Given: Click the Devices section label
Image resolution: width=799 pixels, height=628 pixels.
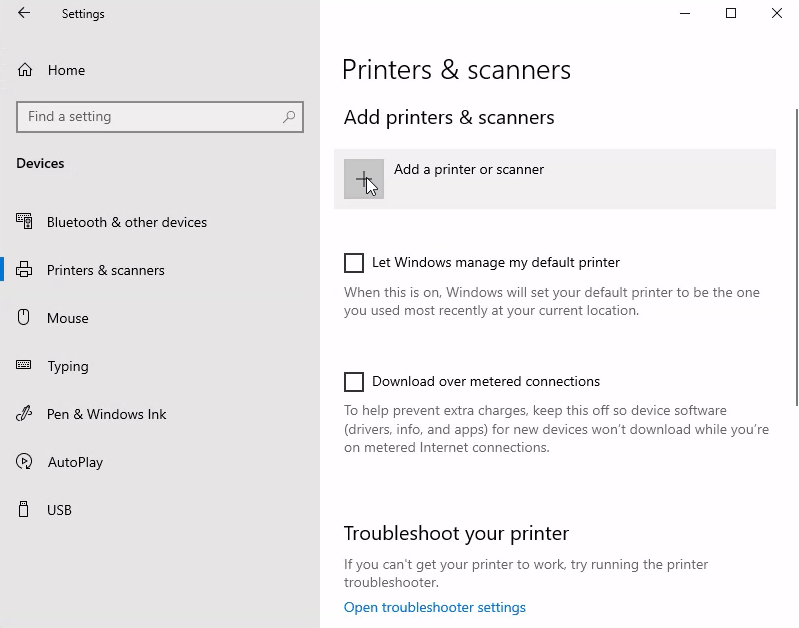Looking at the screenshot, I should 40,163.
